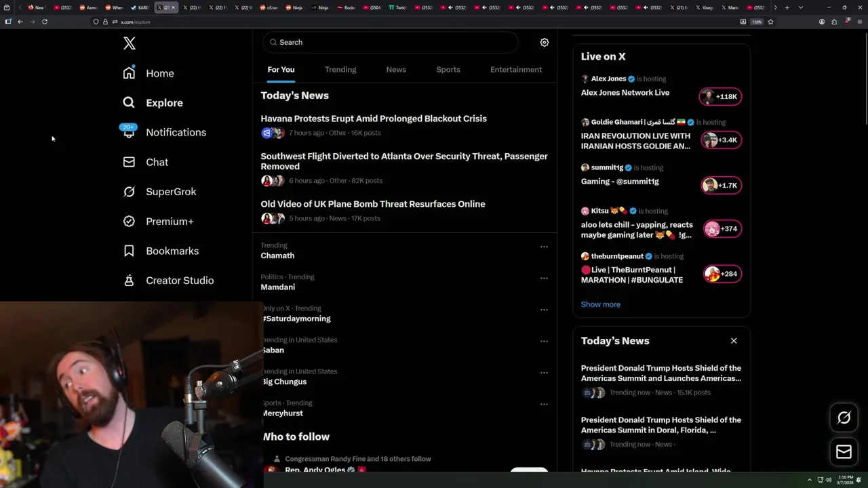
Task: Dismiss the Today's News side panel
Action: click(734, 341)
